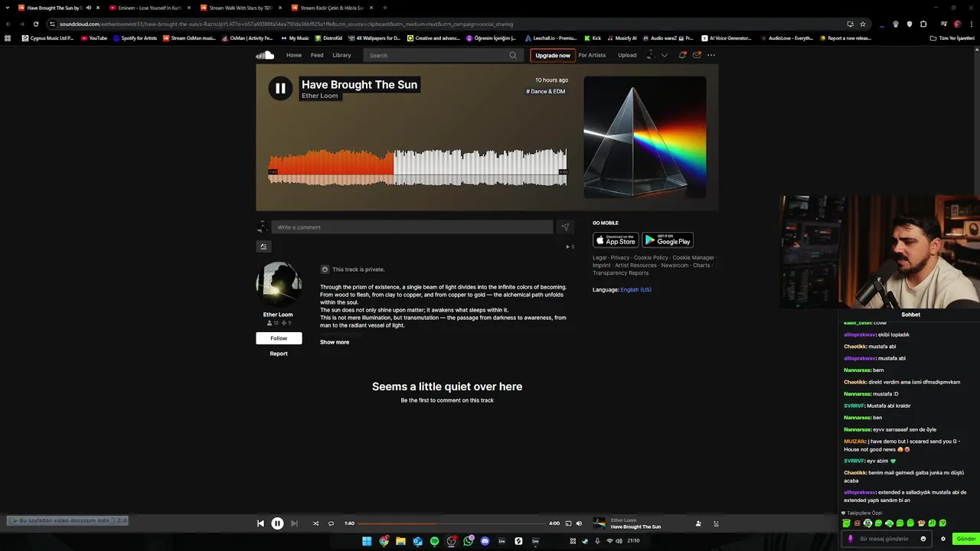Click Download on the App Store badge
The image size is (980, 551).
tap(616, 240)
